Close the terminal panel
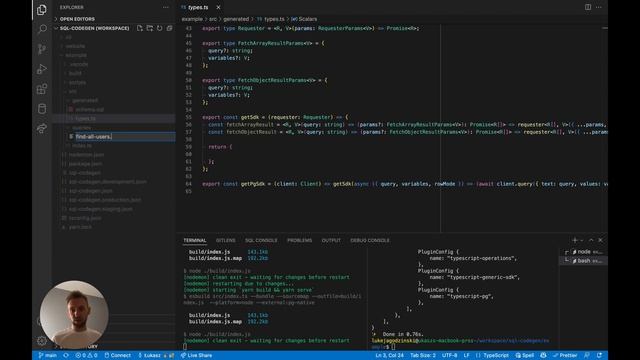The image size is (640, 360). coord(600,240)
